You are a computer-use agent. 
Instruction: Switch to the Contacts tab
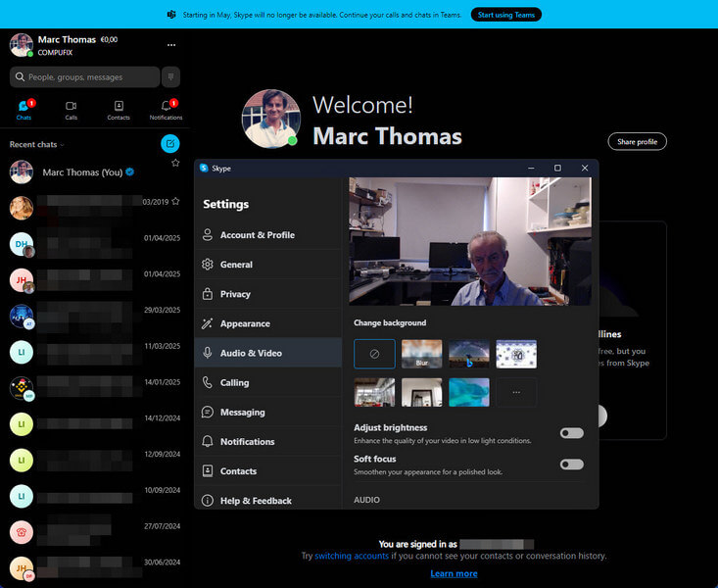[119, 111]
